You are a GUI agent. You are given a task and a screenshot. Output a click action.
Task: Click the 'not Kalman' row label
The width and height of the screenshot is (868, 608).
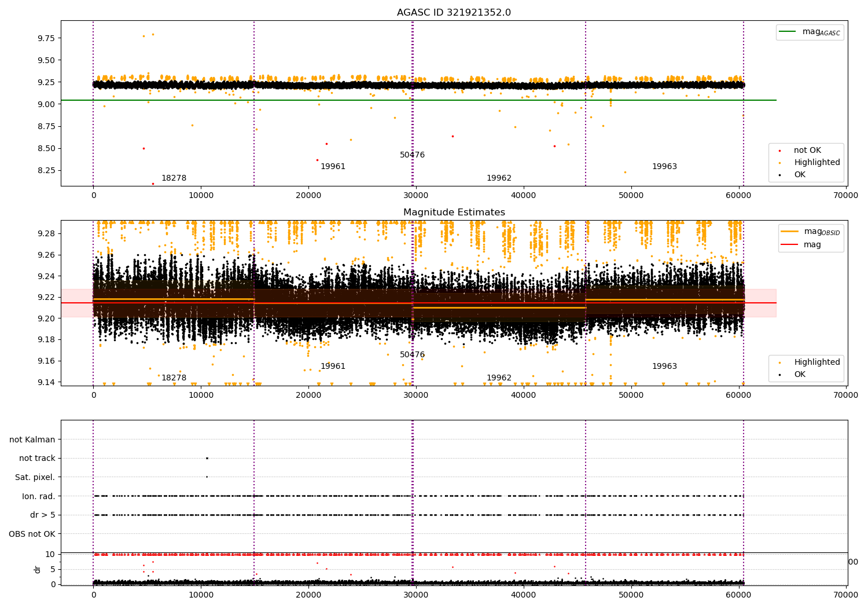[32, 439]
